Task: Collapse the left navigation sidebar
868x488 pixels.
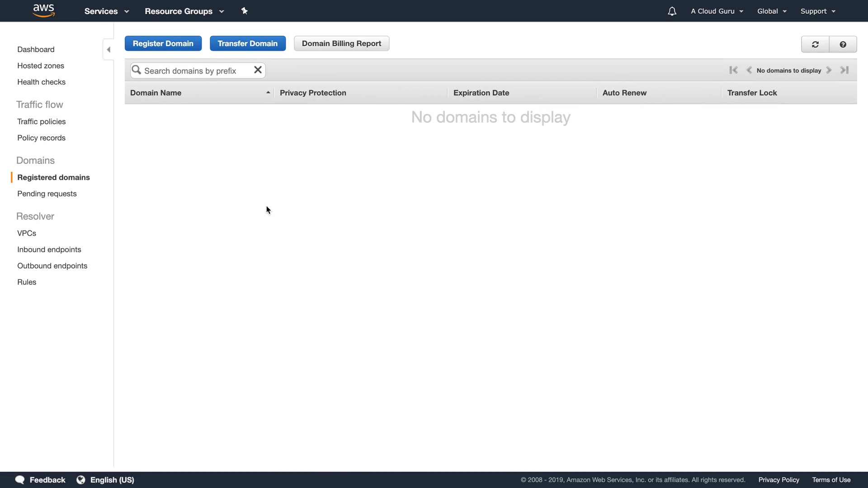Action: coord(108,50)
